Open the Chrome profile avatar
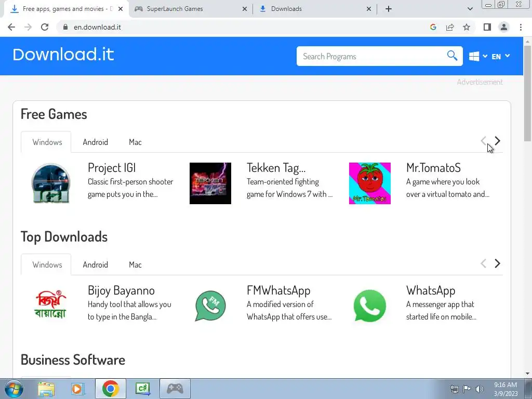This screenshot has width=532, height=399. (x=504, y=27)
